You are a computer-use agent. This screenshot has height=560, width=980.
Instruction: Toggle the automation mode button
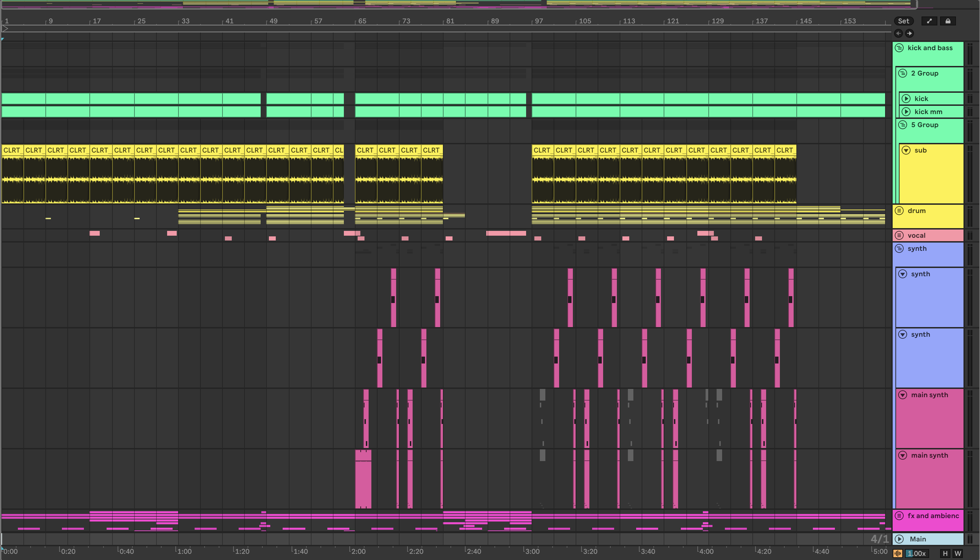click(929, 21)
